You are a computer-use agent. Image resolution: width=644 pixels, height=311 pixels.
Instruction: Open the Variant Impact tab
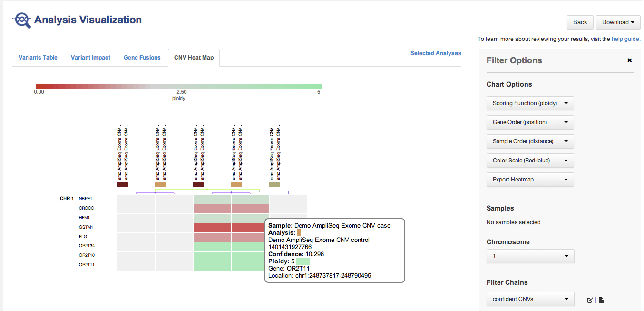coord(90,58)
